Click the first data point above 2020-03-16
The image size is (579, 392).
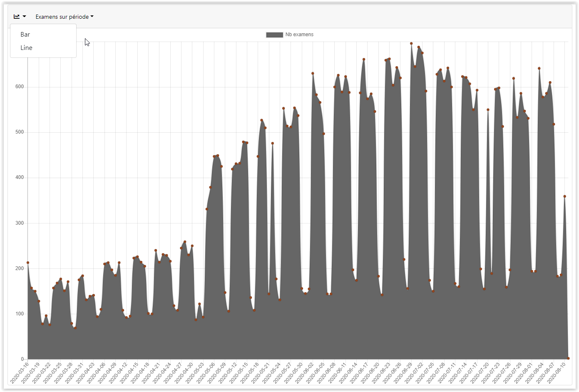(x=28, y=263)
